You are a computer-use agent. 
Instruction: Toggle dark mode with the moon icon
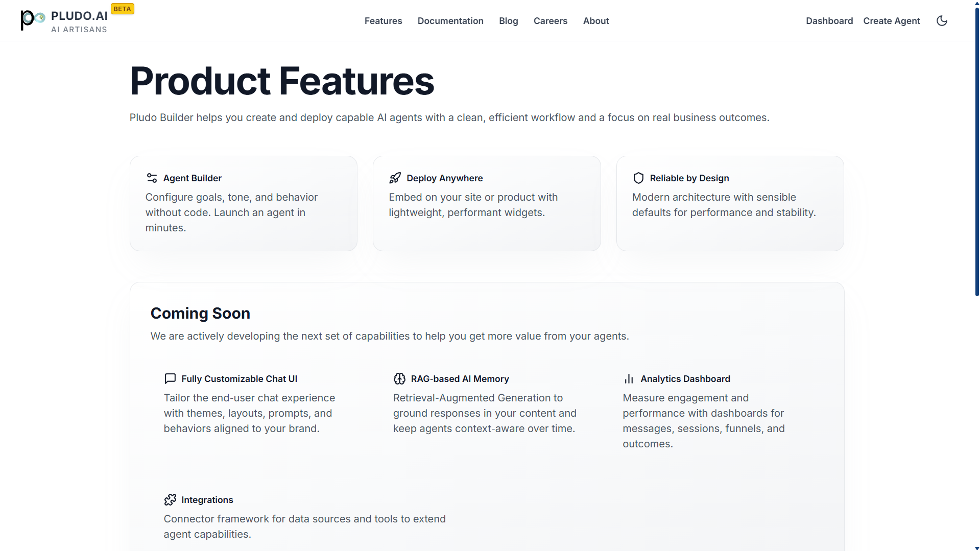[x=942, y=20]
